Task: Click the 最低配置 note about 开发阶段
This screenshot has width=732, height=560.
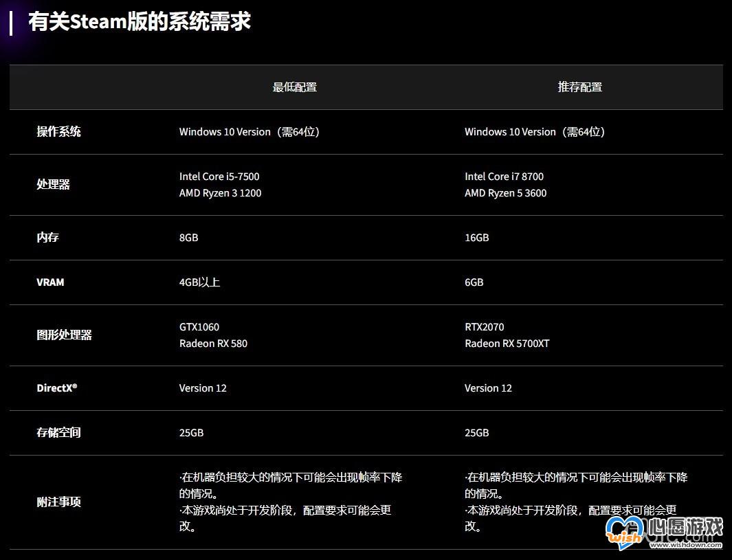Action: pyautogui.click(x=285, y=518)
